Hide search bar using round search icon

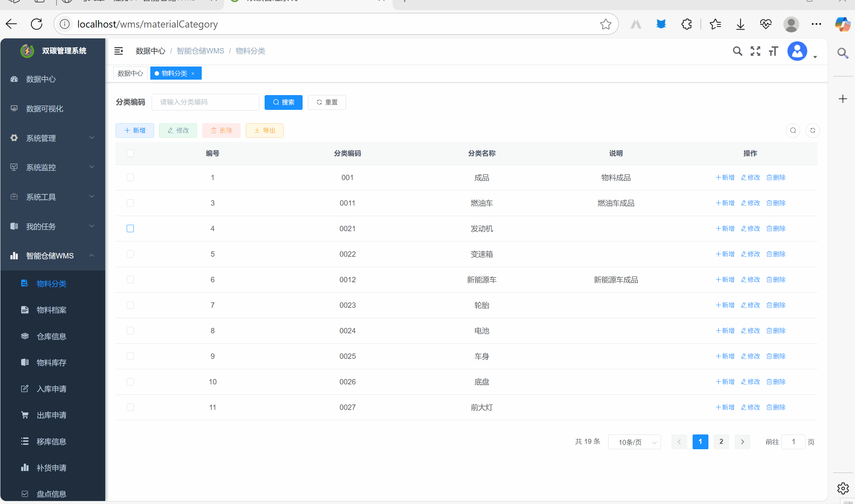(x=792, y=130)
